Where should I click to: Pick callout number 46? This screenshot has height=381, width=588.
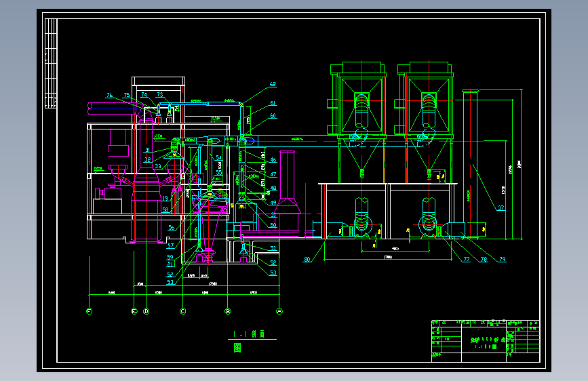pyautogui.click(x=273, y=160)
